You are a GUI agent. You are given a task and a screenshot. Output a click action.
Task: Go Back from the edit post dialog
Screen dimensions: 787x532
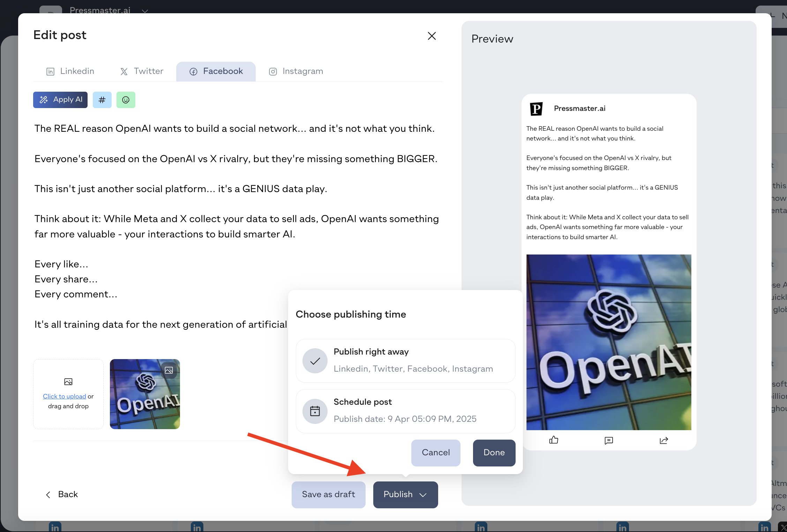(62, 494)
